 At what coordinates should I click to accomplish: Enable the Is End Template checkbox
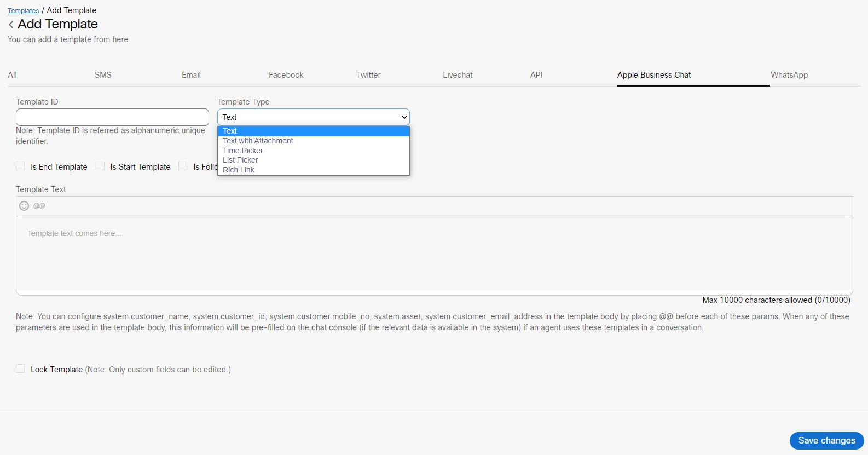tap(20, 166)
